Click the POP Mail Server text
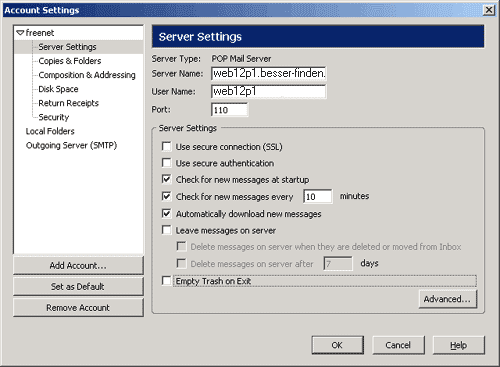This screenshot has width=500, height=367. [x=241, y=59]
